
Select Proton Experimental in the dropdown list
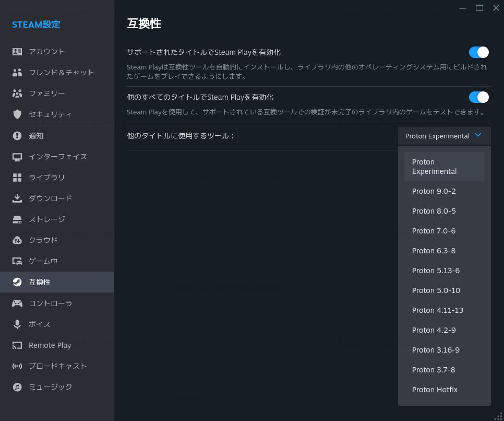(x=444, y=167)
